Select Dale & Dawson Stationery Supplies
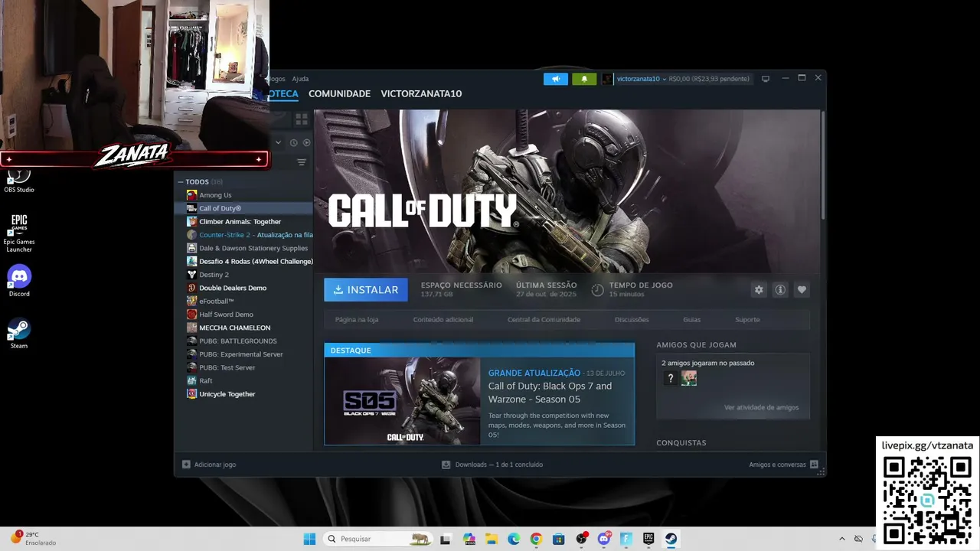This screenshot has width=980, height=551. click(x=253, y=248)
